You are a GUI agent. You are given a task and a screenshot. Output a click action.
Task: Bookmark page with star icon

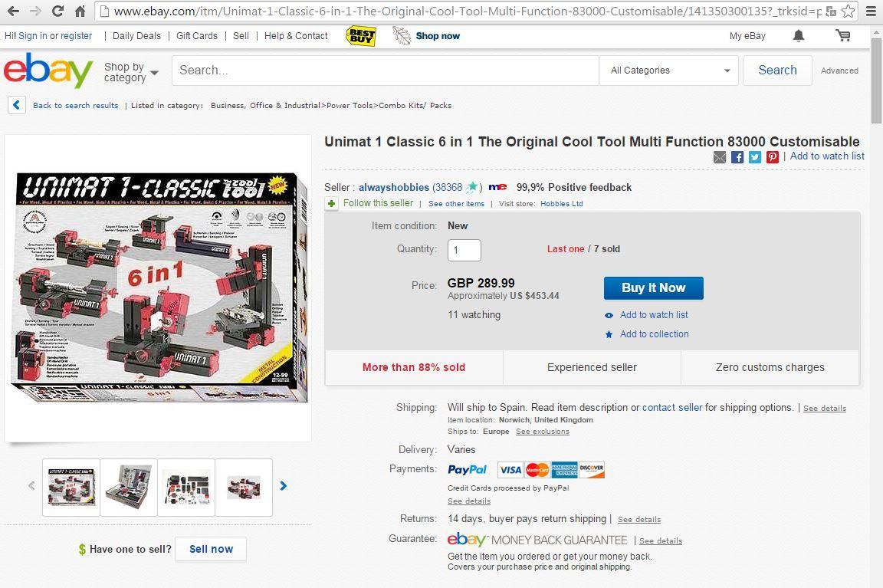848,11
